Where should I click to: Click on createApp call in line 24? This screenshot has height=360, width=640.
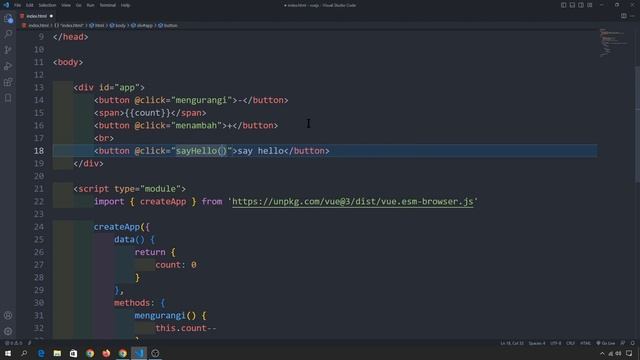117,227
